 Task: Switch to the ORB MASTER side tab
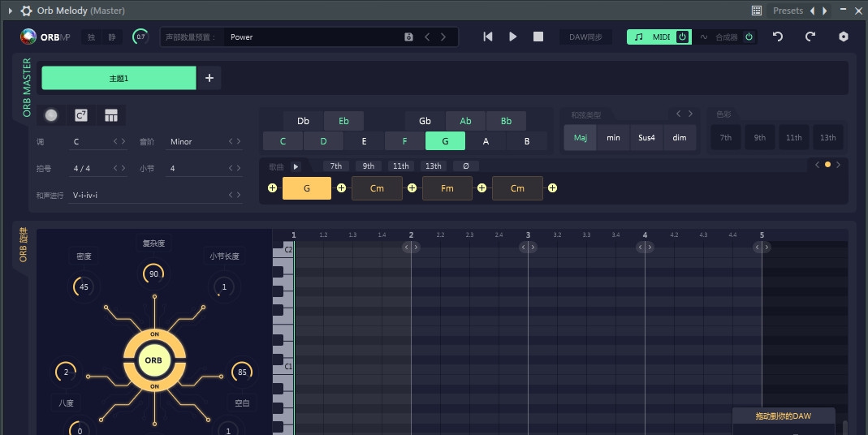pos(26,88)
